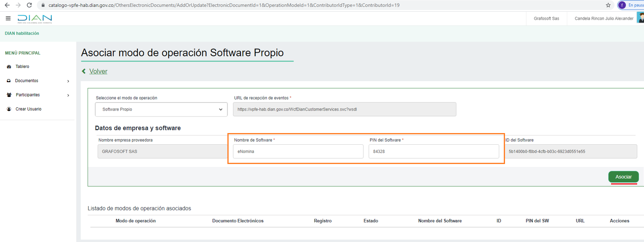Screen dimensions: 644x242
Task: Click the Tablero dashboard icon
Action: pyautogui.click(x=9, y=67)
